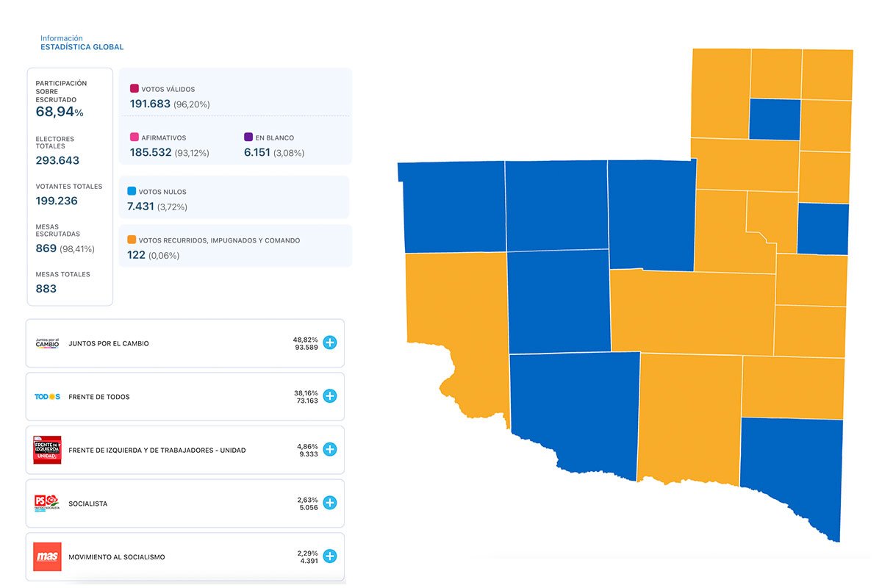Click the Votos Válidos crimson swatch
The width and height of the screenshot is (882, 588).
(x=135, y=89)
